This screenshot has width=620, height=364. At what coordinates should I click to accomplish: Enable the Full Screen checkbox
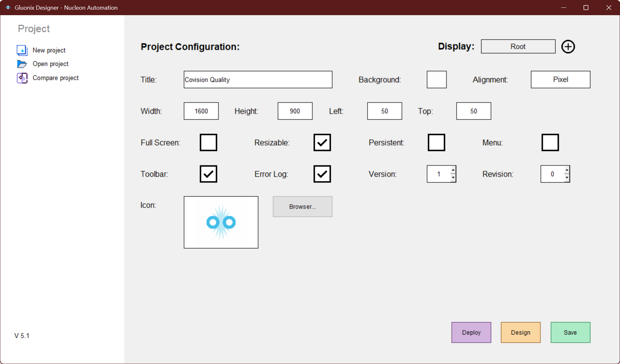pos(208,142)
